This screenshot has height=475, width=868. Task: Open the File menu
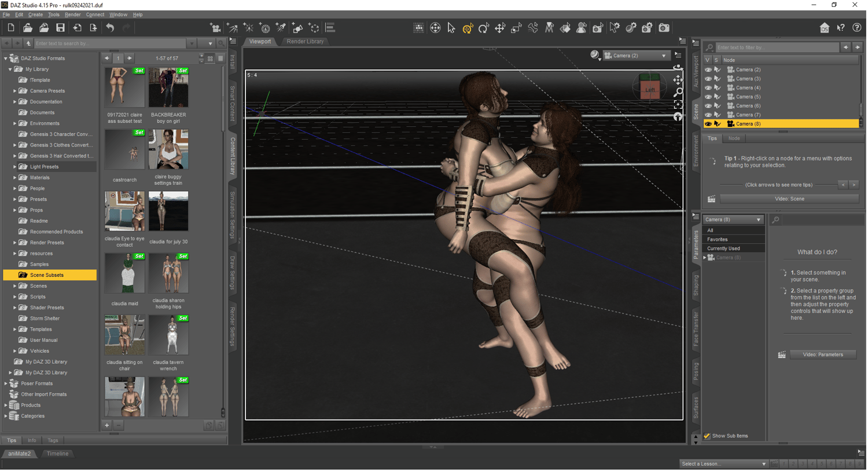click(6, 14)
